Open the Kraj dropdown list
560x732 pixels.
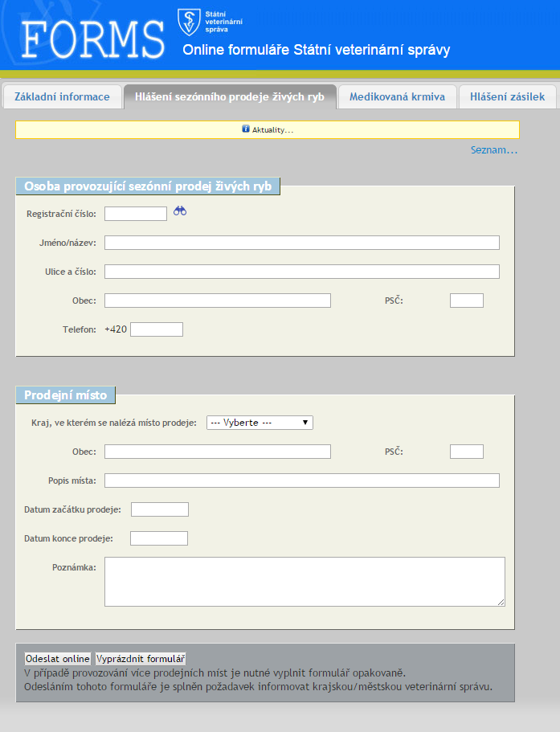point(259,423)
